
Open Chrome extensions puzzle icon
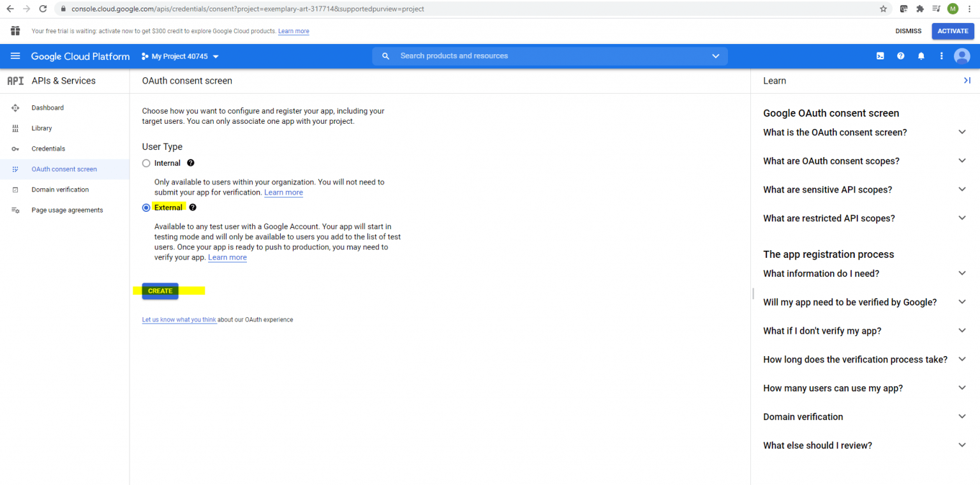coord(920,9)
